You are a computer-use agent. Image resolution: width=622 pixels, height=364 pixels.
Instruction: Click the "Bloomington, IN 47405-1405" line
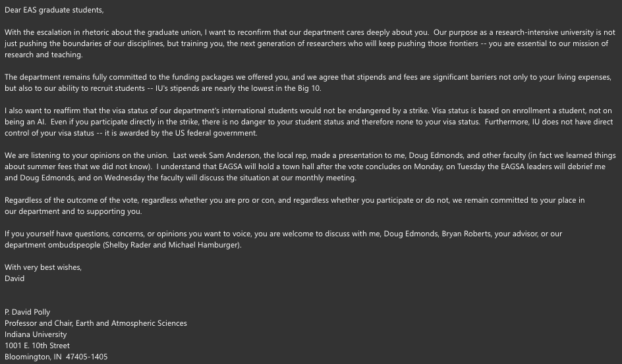click(56, 357)
